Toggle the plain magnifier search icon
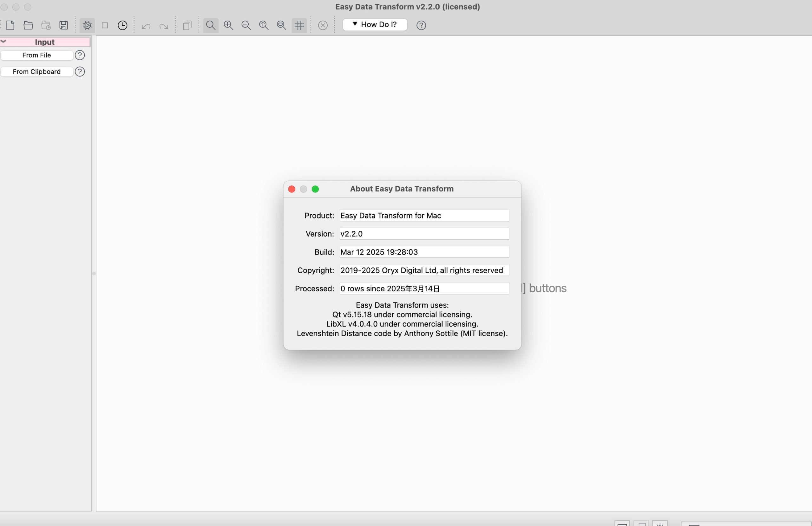 coord(211,25)
